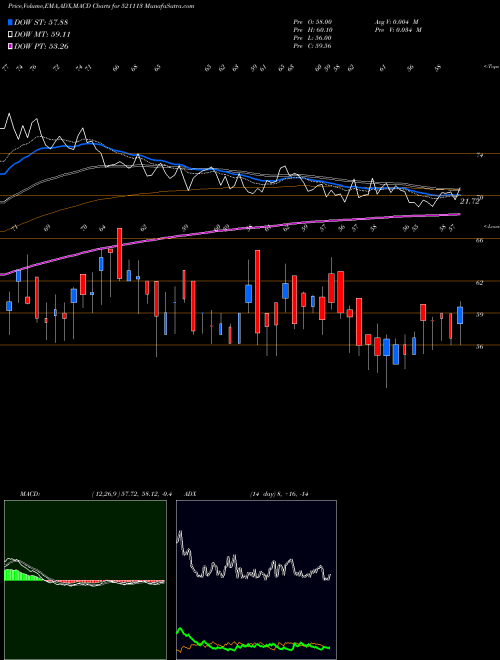Viewport: 500px width, 660px height.
Task: Select the DOW ST: 57.88 label
Action: pos(41,22)
